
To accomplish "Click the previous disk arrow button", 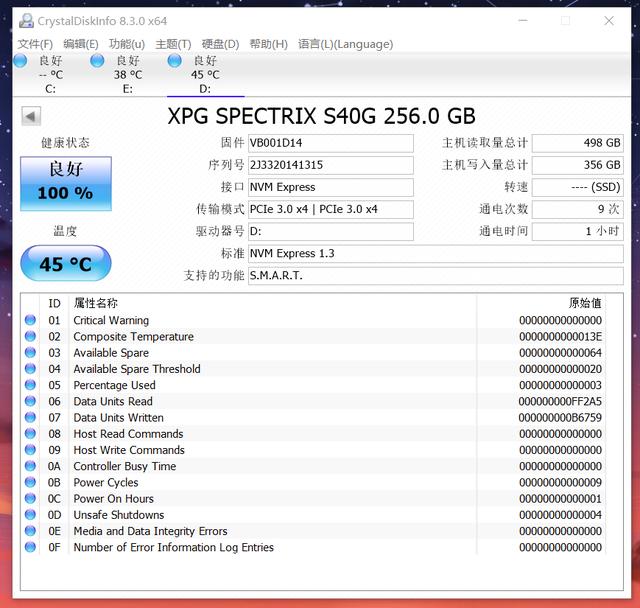I will pyautogui.click(x=31, y=117).
